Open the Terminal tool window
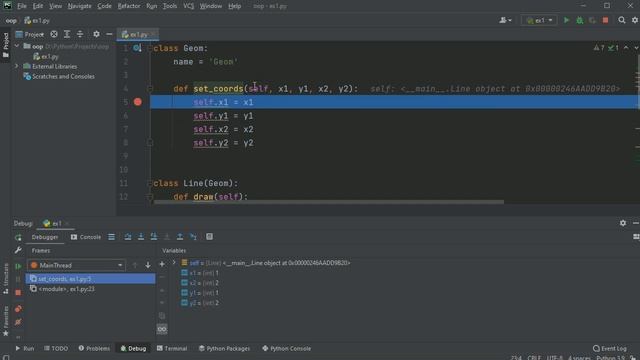The height and width of the screenshot is (360, 640). point(171,348)
